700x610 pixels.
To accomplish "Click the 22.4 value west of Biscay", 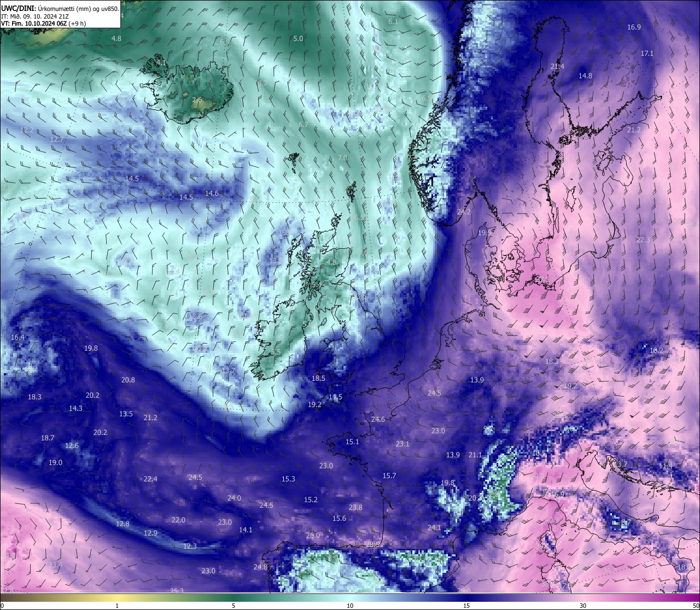I will pos(150,479).
